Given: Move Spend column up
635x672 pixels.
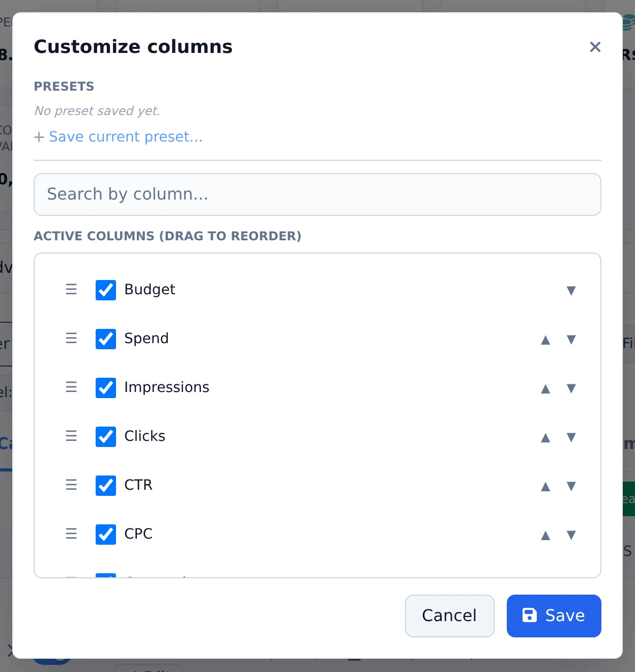Looking at the screenshot, I should pyautogui.click(x=545, y=339).
